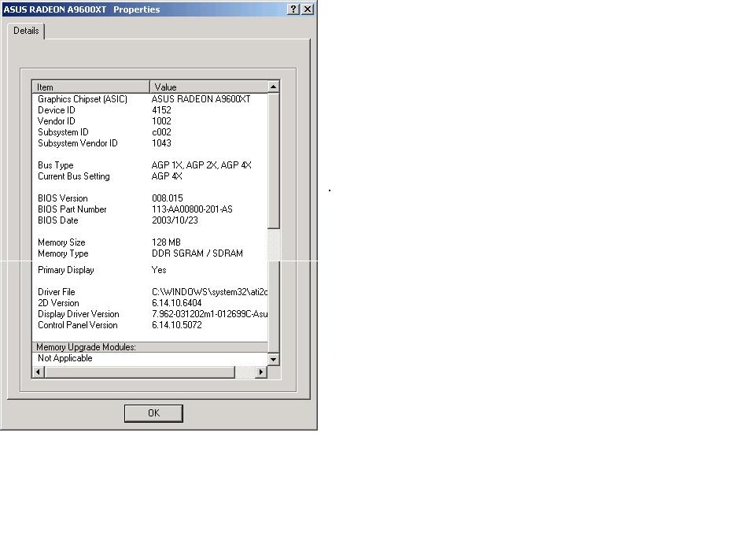Click the Display Driver Version label
Viewport: 756px width, 551px height.
[79, 314]
